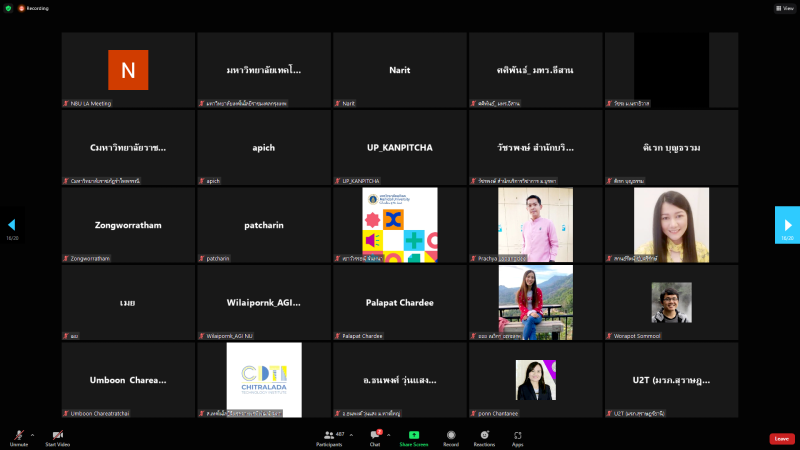Select the Wanapot Sommool video tile
This screenshot has width=800, height=450.
coord(671,302)
